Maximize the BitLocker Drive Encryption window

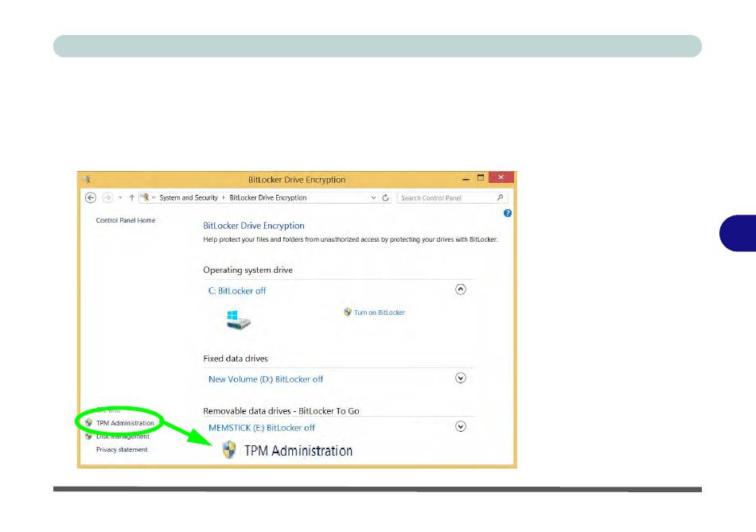point(480,177)
